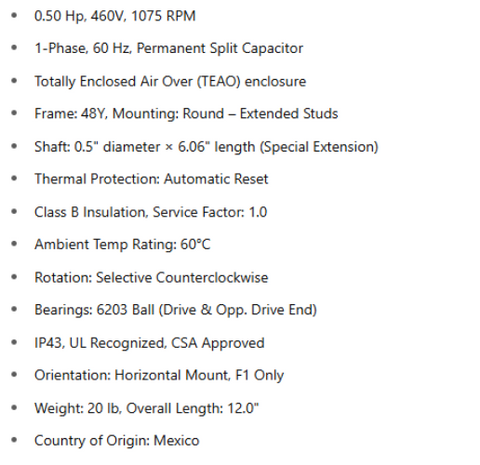480x465 pixels.
Task: Click the '(Drive & Opp. Drive End)' text
Action: (237, 310)
